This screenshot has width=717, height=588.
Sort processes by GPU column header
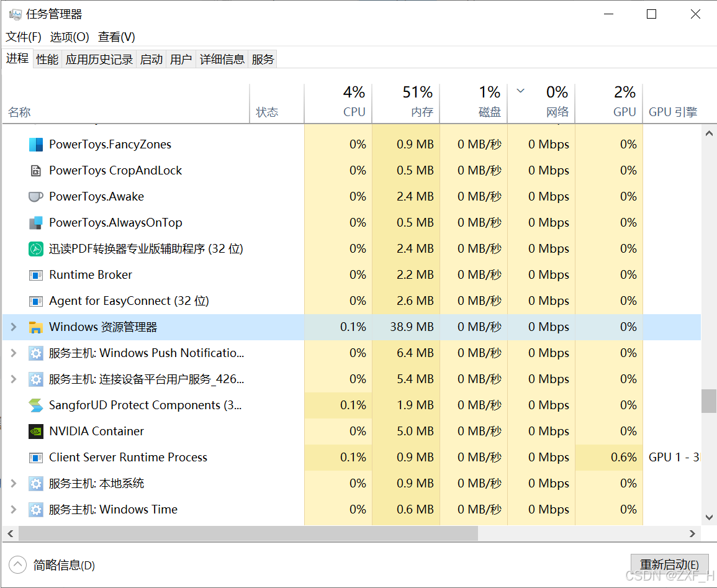pos(609,104)
